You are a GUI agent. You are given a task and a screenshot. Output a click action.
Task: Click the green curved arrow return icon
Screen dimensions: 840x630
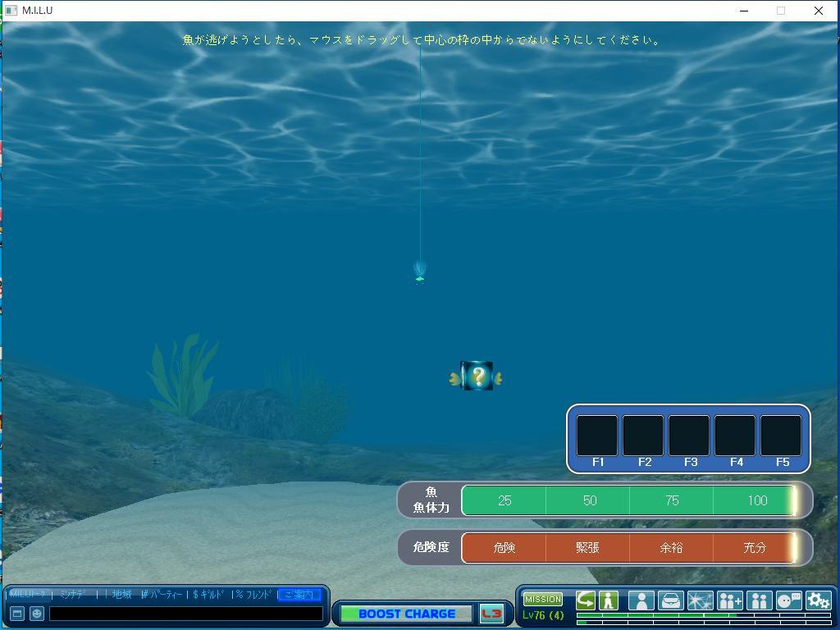[x=586, y=600]
